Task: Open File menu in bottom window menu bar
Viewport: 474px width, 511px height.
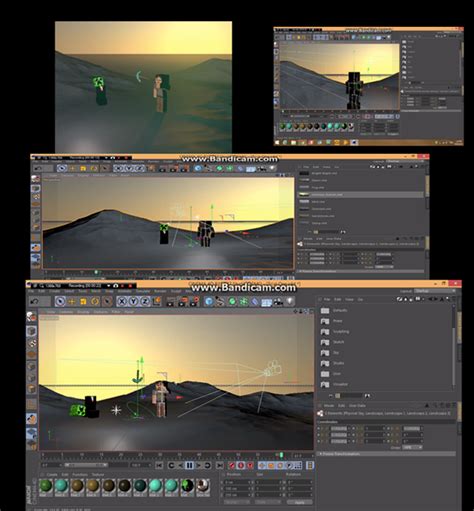Action: click(31, 291)
